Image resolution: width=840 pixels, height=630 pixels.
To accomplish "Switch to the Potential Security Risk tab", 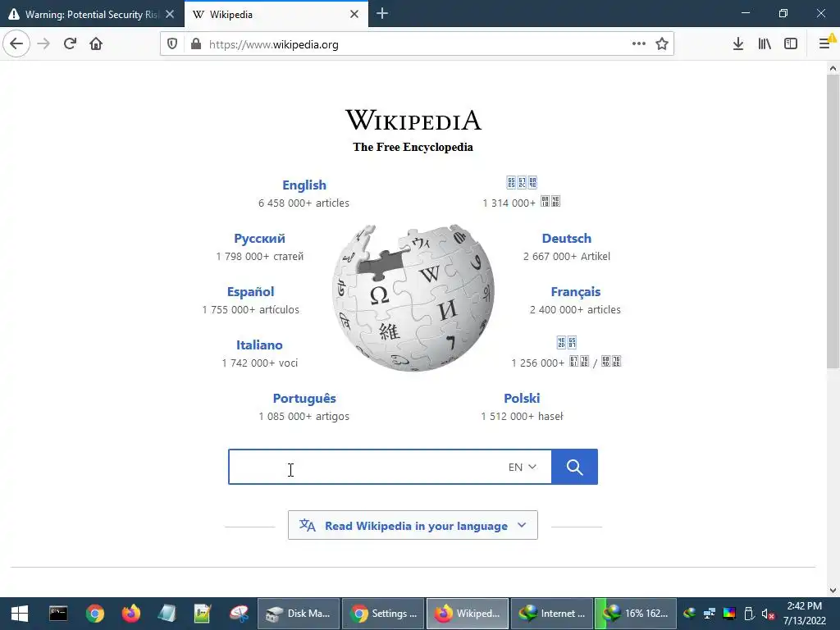I will (92, 14).
